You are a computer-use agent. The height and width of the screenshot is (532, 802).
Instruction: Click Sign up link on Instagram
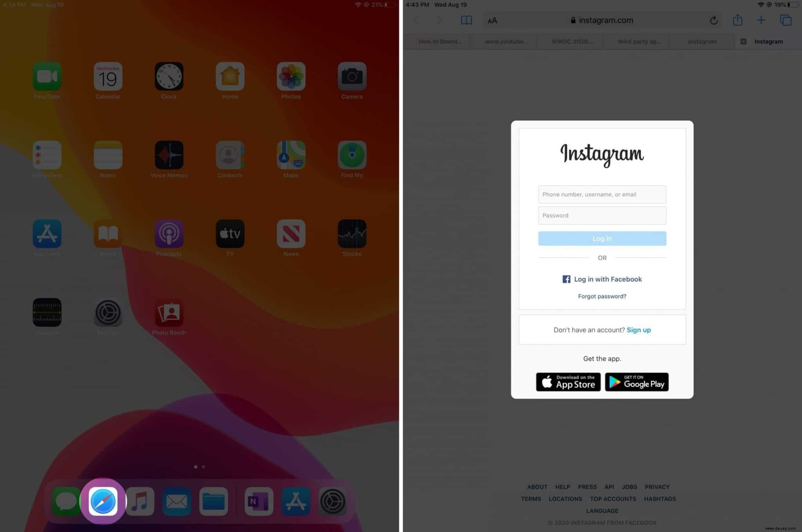[639, 330]
